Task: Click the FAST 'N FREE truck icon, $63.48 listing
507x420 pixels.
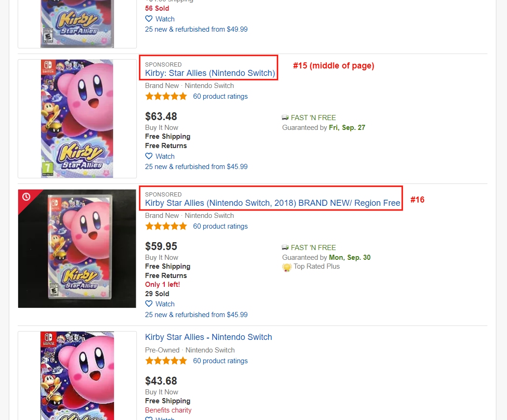Action: (285, 118)
